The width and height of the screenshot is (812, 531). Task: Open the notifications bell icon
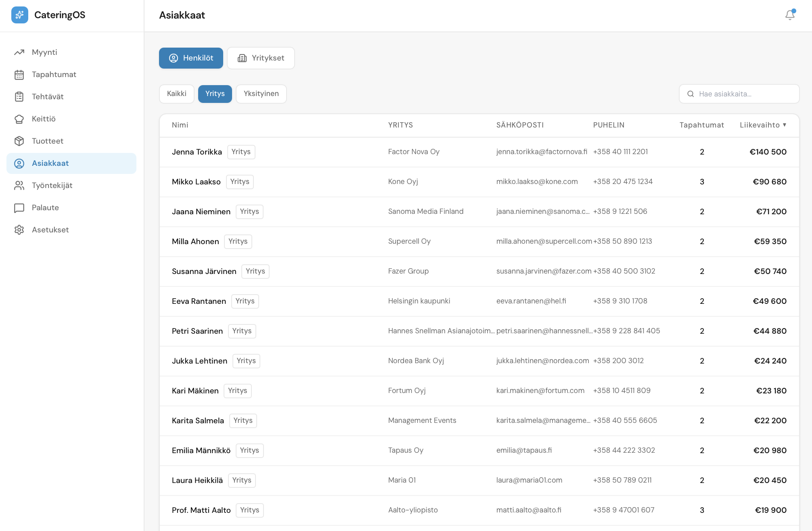click(790, 15)
